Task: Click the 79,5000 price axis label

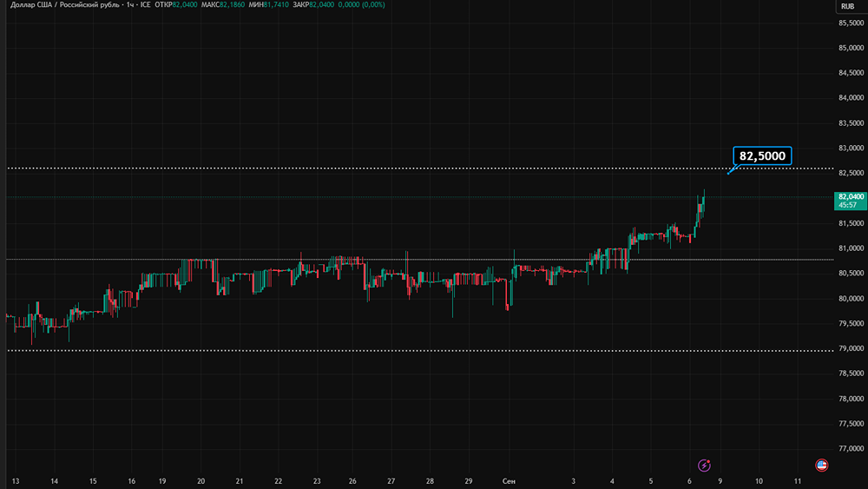Action: coord(851,323)
